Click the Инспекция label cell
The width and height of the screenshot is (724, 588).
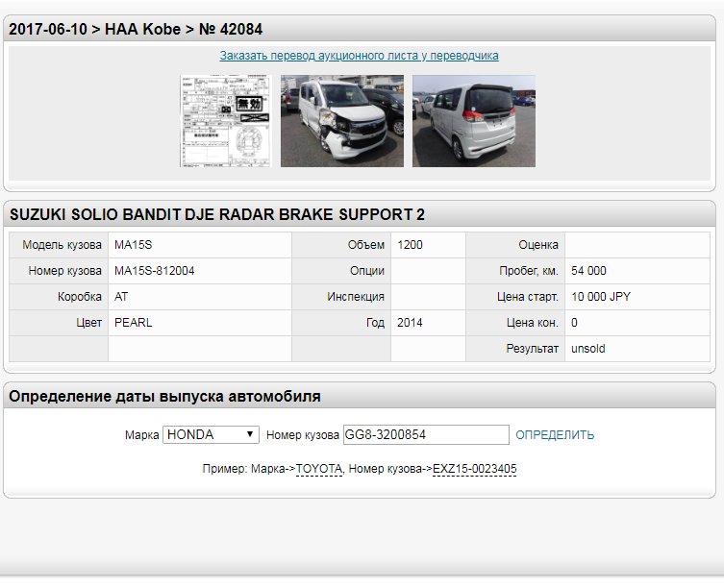coord(341,297)
